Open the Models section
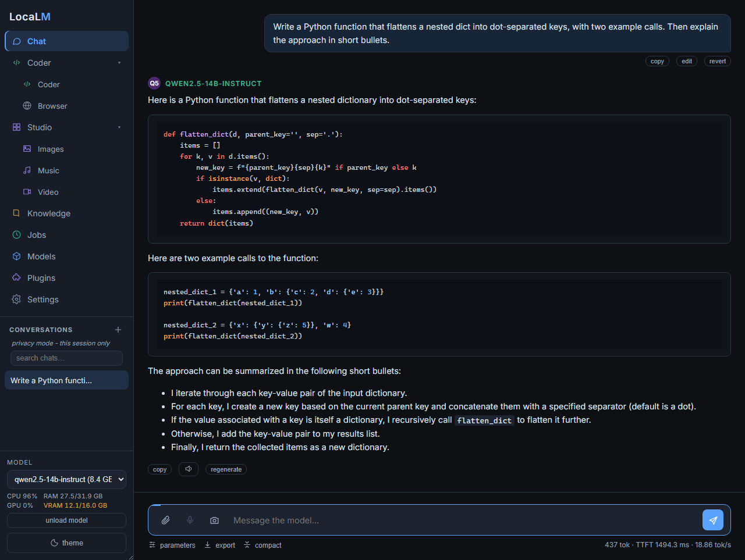Viewport: 745px width, 560px height. click(66, 256)
